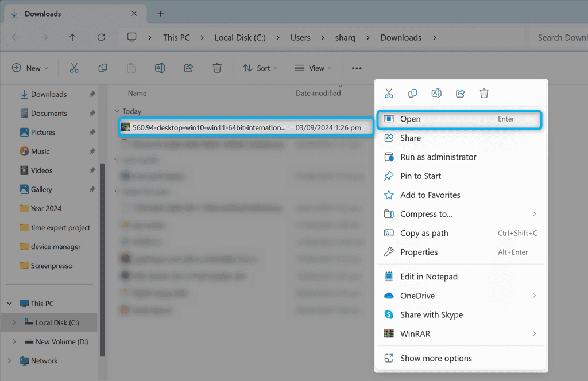Refresh the Downloads folder
This screenshot has width=588, height=381.
click(101, 37)
